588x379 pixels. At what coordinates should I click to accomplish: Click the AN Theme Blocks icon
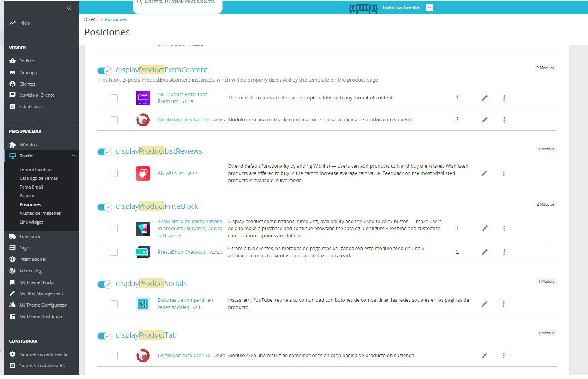click(x=12, y=282)
